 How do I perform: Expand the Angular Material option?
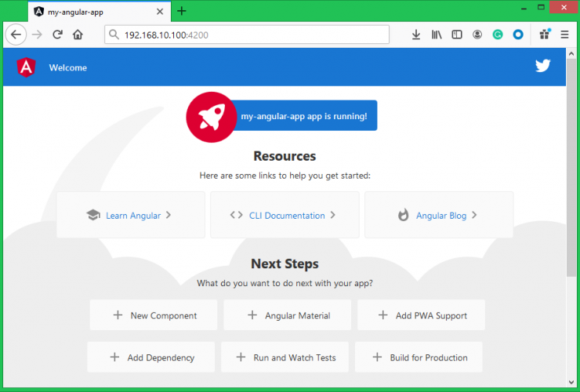[x=288, y=315]
